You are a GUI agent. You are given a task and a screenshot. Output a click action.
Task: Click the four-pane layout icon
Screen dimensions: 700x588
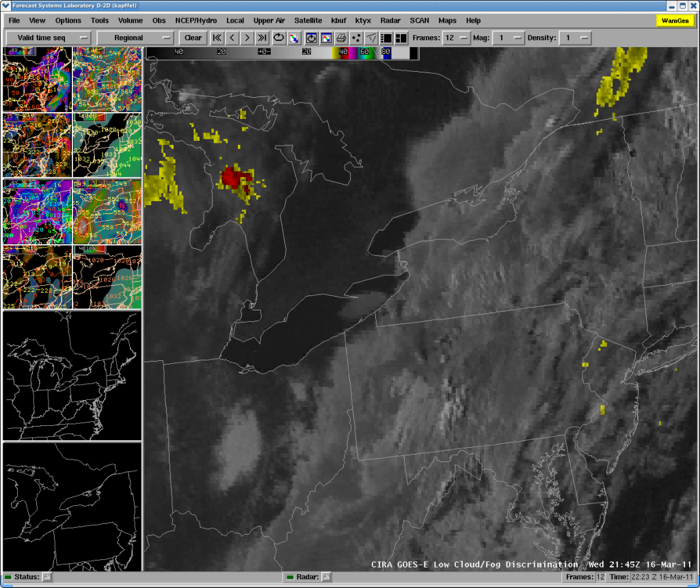pos(401,38)
